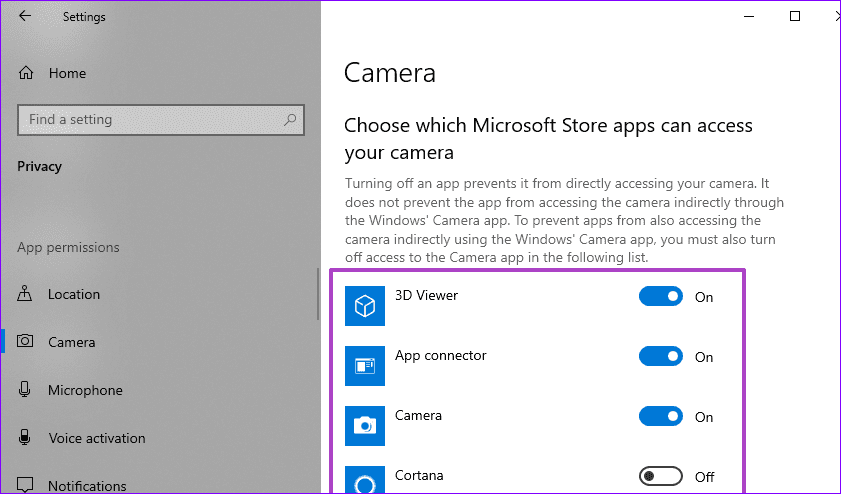Click the sidebar scrollbar
Image resolution: width=841 pixels, height=494 pixels.
(x=318, y=294)
